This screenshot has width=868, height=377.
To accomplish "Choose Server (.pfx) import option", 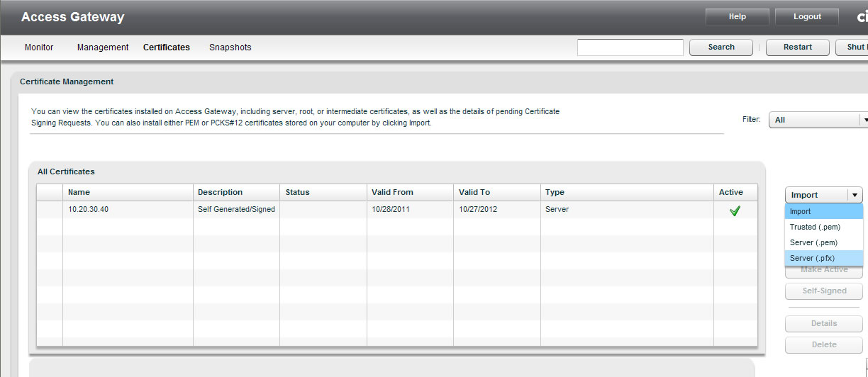I will pos(823,258).
